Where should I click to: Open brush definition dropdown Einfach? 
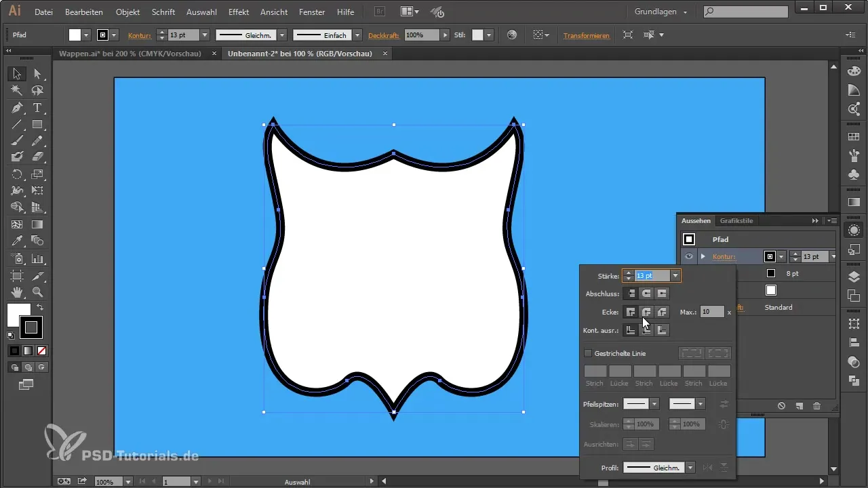coord(357,35)
